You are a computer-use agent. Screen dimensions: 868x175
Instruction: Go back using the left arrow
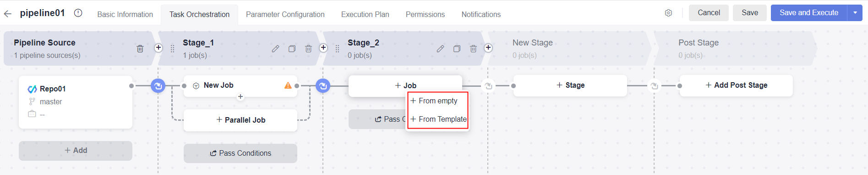click(x=8, y=14)
